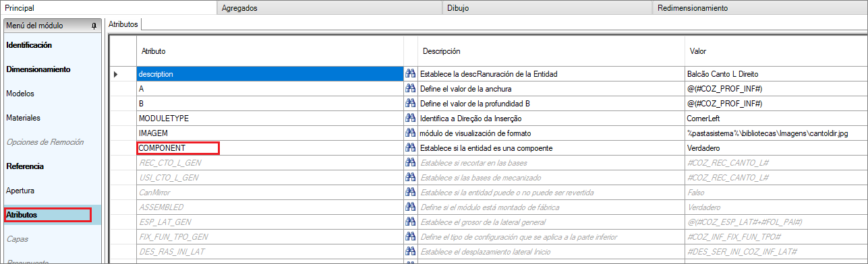Image resolution: width=868 pixels, height=264 pixels.
Task: Click binoculars icon beside attribute B
Action: point(410,104)
